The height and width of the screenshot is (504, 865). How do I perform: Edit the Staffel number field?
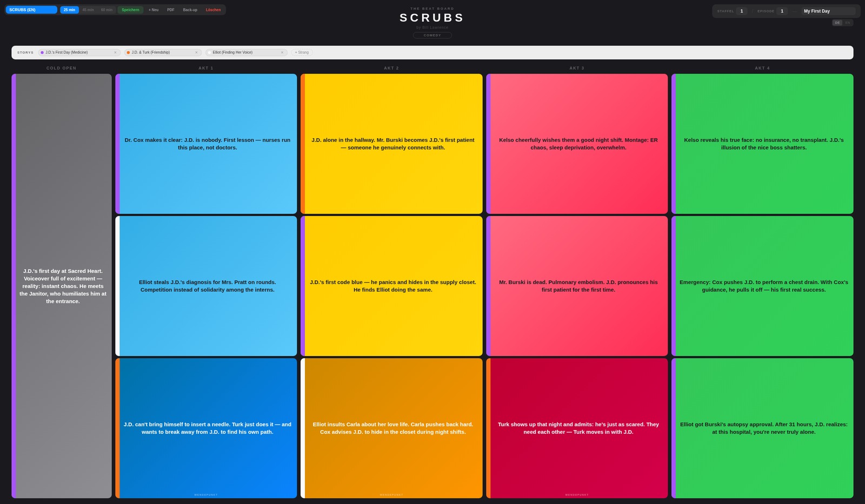coord(742,11)
